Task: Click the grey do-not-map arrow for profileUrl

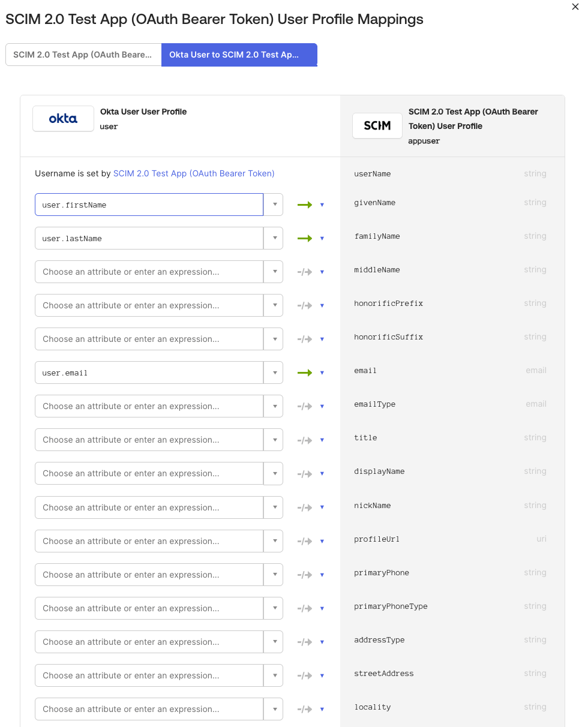Action: 305,541
